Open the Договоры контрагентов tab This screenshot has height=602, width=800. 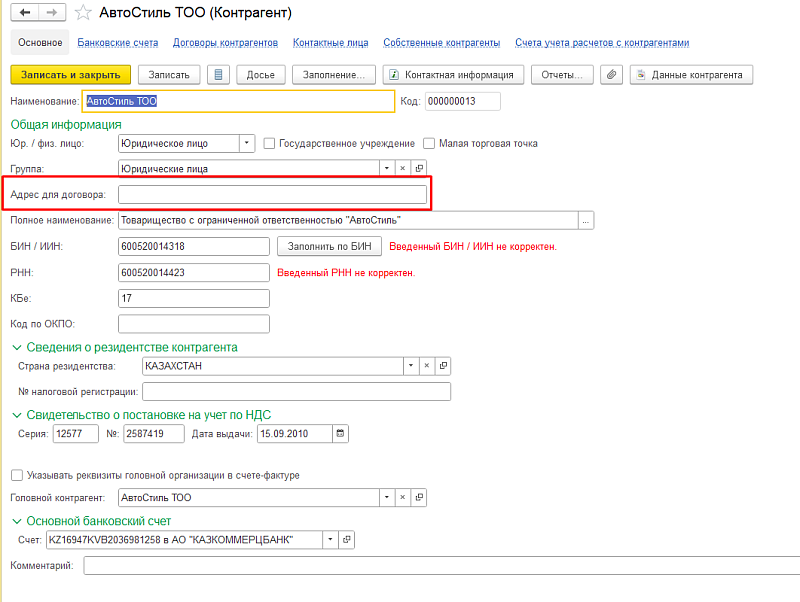pyautogui.click(x=226, y=43)
